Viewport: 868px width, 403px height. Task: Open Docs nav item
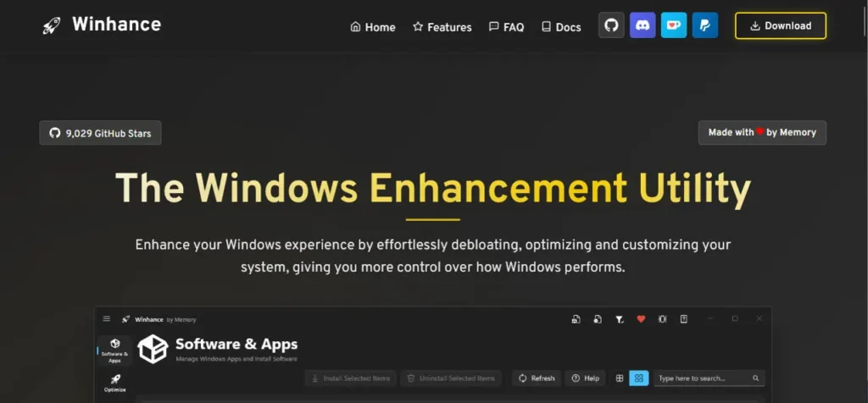pos(561,27)
